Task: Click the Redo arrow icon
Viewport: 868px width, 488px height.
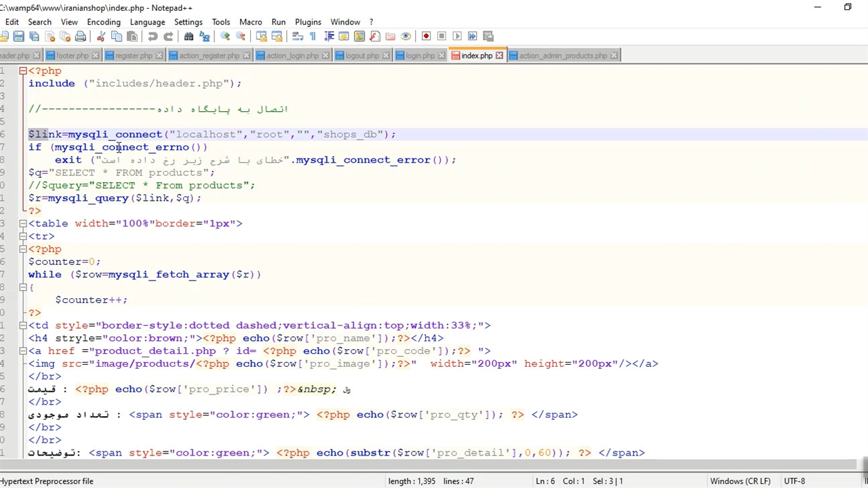Action: pos(168,37)
